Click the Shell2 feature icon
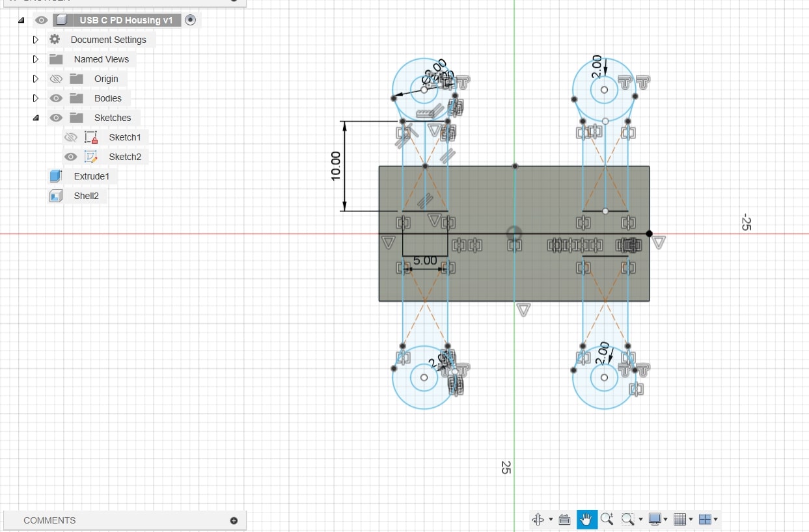Viewport: 809px width, 532px height. (55, 196)
